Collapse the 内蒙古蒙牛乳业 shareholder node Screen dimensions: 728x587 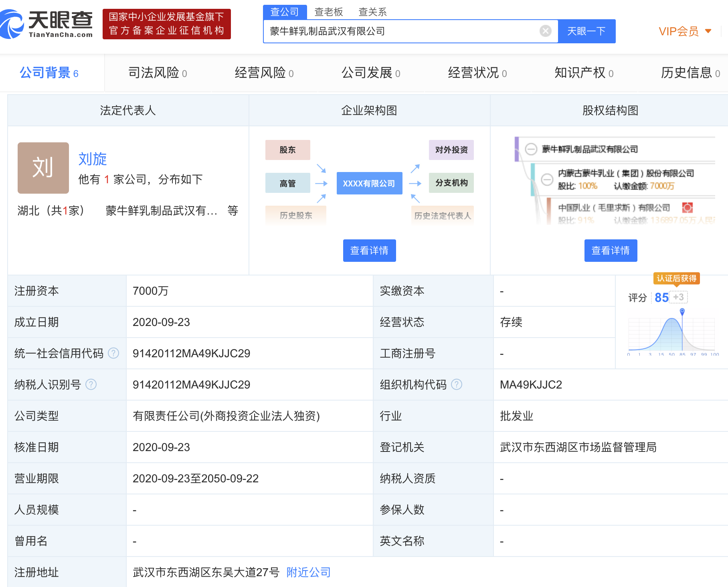click(x=547, y=179)
